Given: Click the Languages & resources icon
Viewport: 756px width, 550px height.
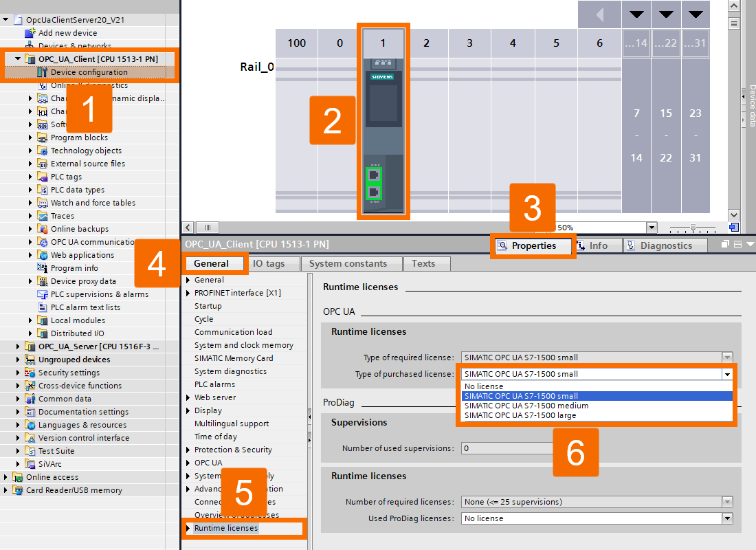Looking at the screenshot, I should (30, 425).
